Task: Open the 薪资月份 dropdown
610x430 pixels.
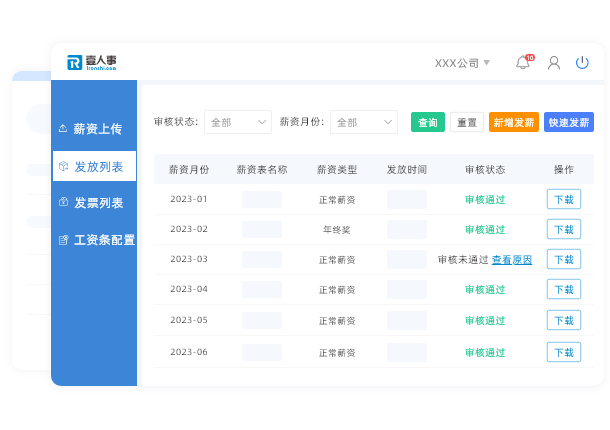Action: 364,122
